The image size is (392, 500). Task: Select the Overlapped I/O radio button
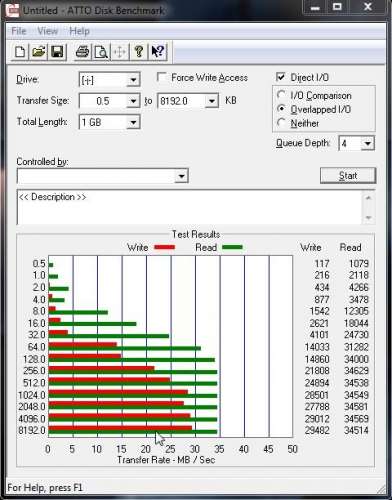coord(282,109)
